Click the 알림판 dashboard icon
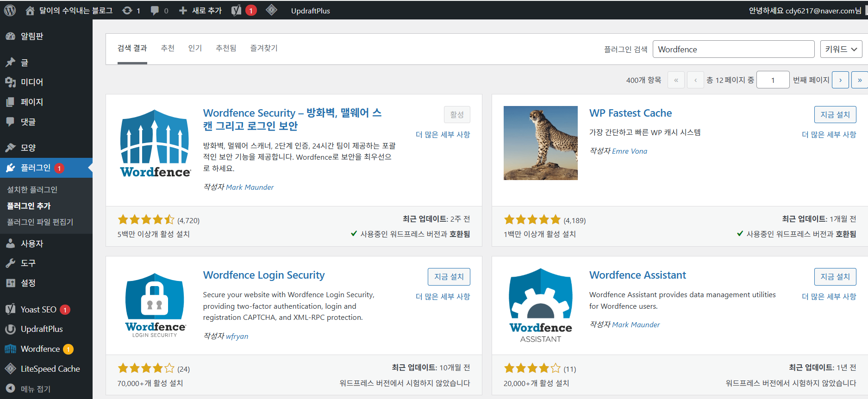This screenshot has height=399, width=868. tap(10, 36)
